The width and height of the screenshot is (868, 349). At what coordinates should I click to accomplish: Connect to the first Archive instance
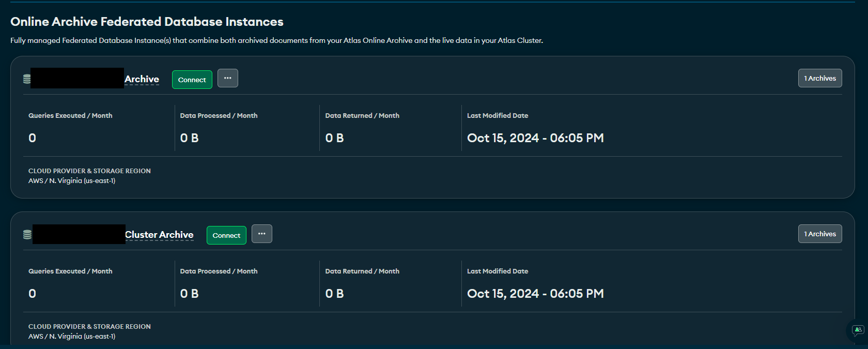tap(192, 80)
